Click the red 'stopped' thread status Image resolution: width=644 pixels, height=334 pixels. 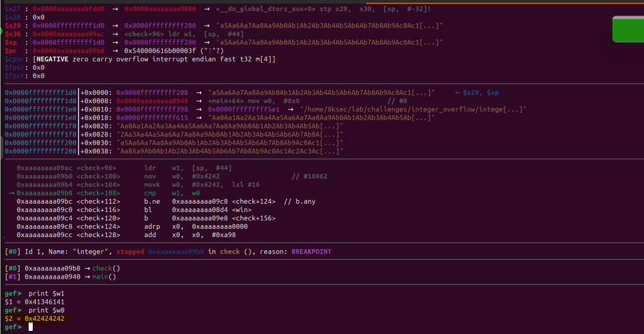pyautogui.click(x=130, y=252)
